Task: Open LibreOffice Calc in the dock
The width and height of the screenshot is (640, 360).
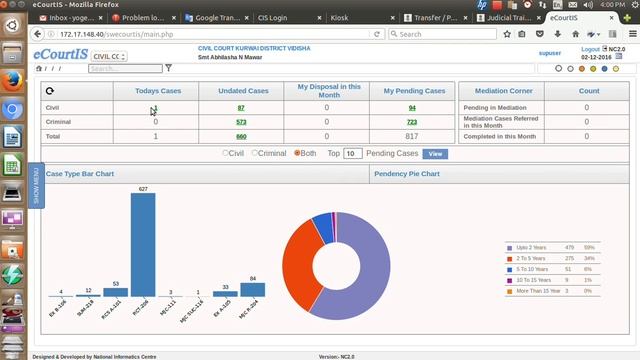Action: pos(12,165)
